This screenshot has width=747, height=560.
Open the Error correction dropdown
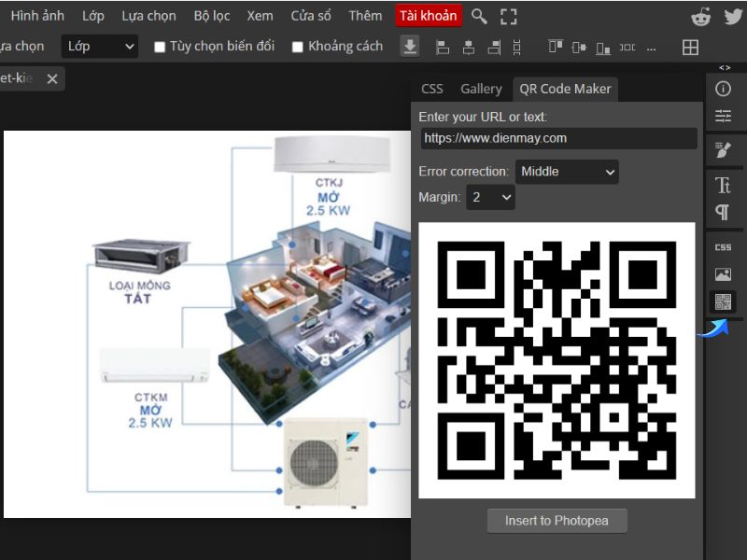point(567,172)
